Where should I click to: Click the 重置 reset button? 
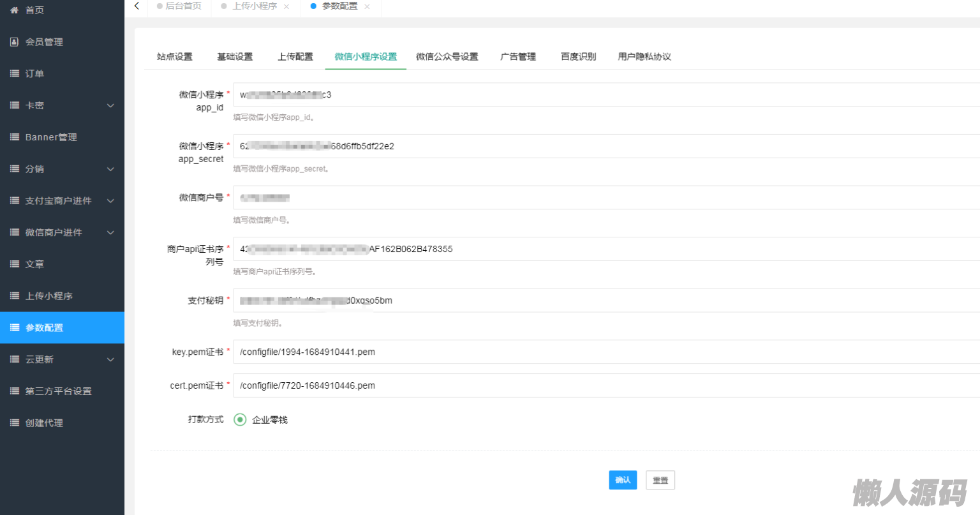[x=660, y=481]
